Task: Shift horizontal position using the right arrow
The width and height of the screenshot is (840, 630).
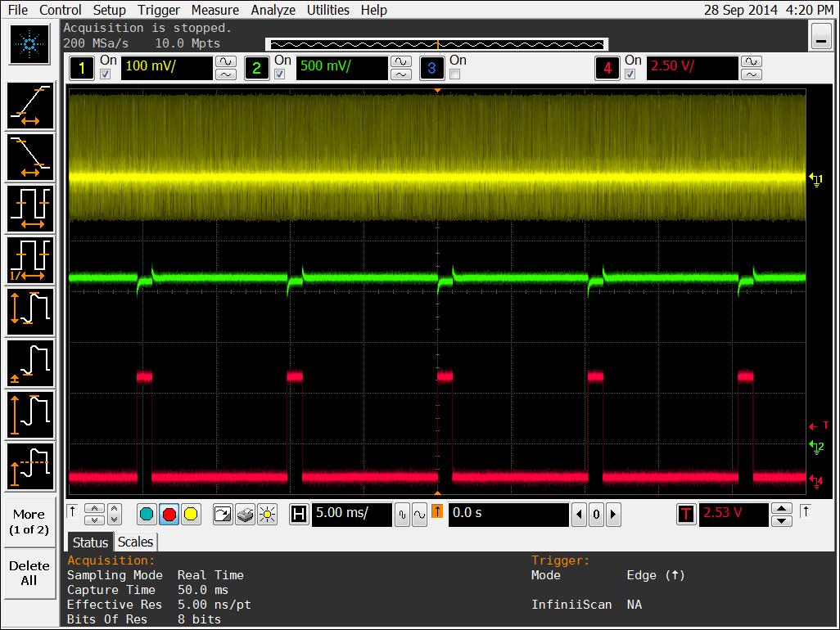Action: (613, 515)
